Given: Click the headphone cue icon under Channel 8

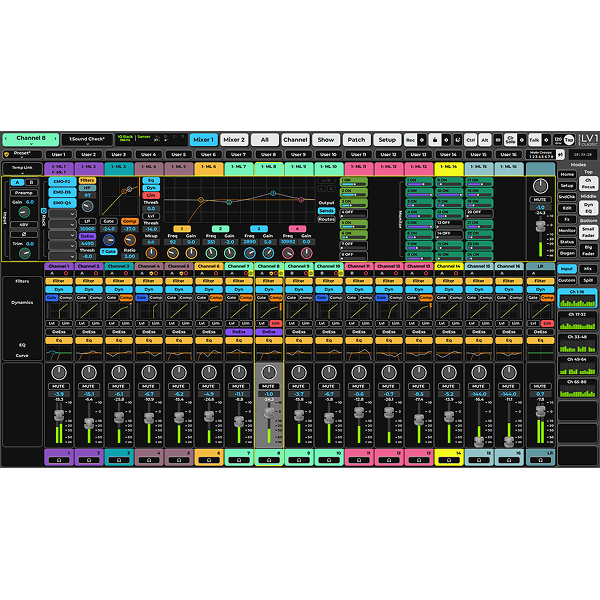Looking at the screenshot, I should (x=269, y=460).
